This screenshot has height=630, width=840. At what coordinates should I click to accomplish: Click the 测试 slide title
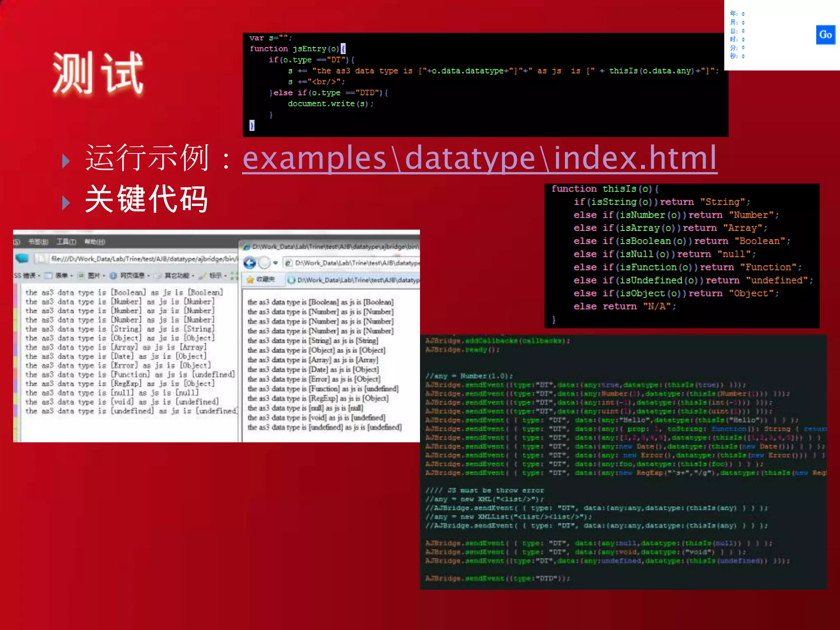tap(98, 73)
